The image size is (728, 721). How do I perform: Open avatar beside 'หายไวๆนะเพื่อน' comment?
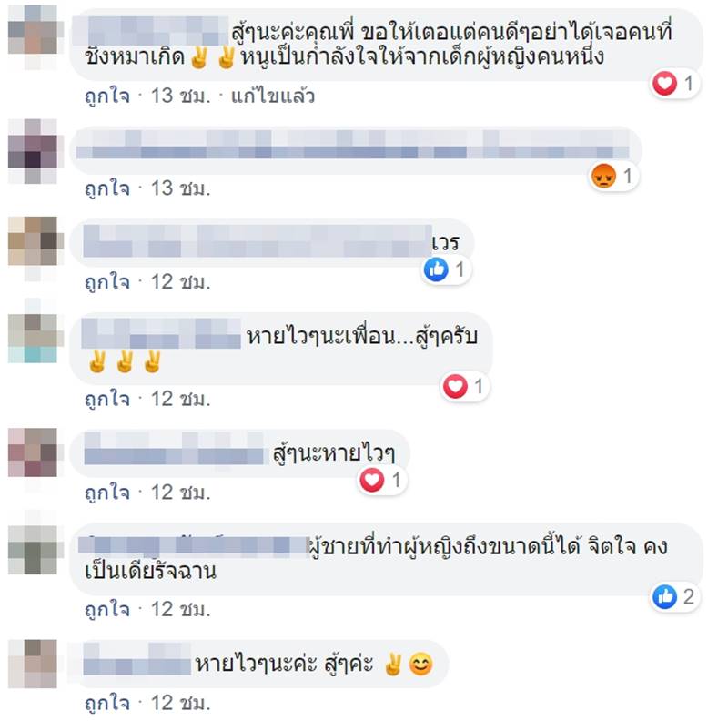33,339
